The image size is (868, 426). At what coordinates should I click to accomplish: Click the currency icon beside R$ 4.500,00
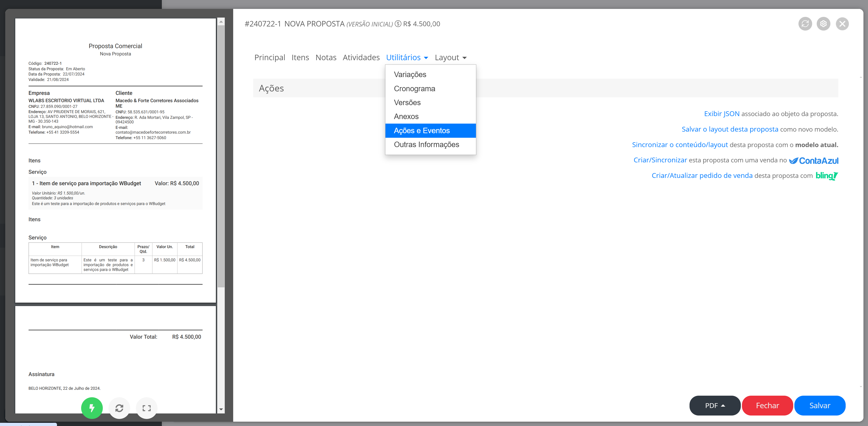pyautogui.click(x=398, y=24)
